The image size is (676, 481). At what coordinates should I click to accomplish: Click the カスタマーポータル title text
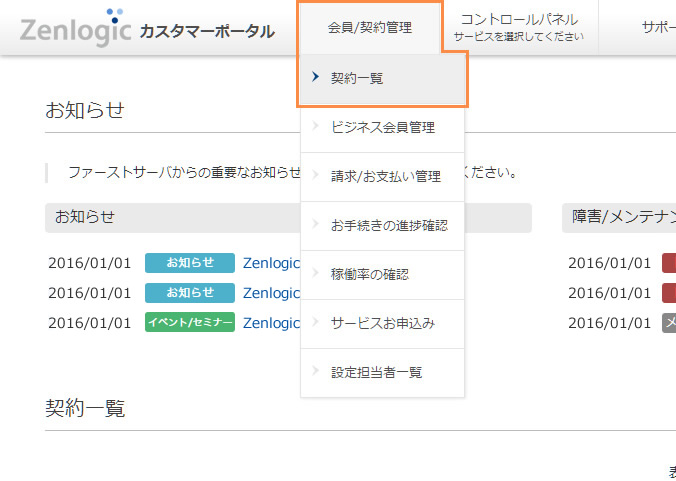click(207, 31)
